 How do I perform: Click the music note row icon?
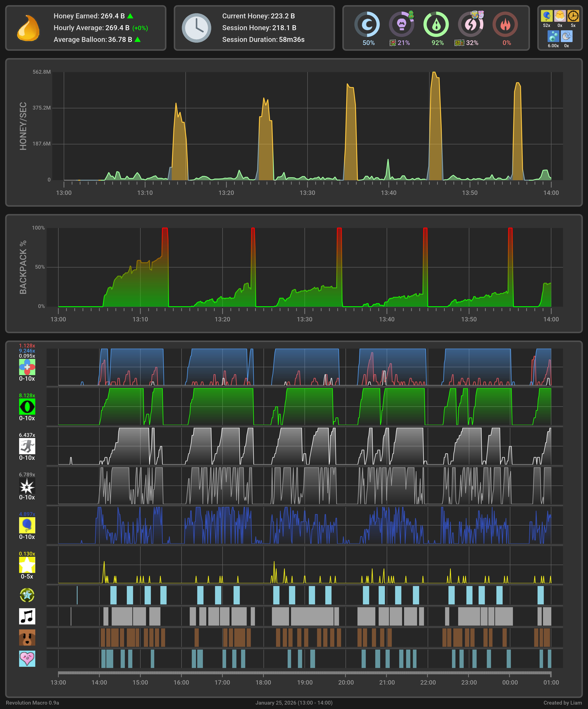[x=27, y=616]
